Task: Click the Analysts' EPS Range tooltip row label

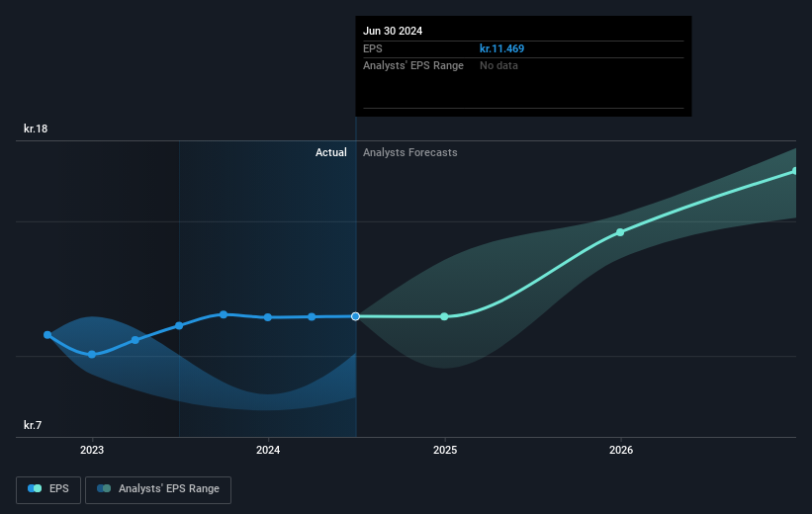Action: [x=413, y=66]
